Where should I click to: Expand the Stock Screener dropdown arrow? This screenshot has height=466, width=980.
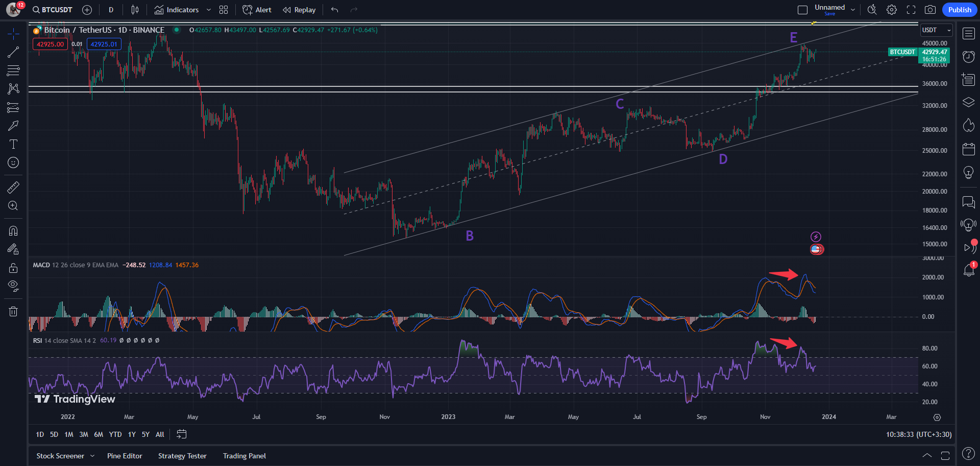(92, 456)
